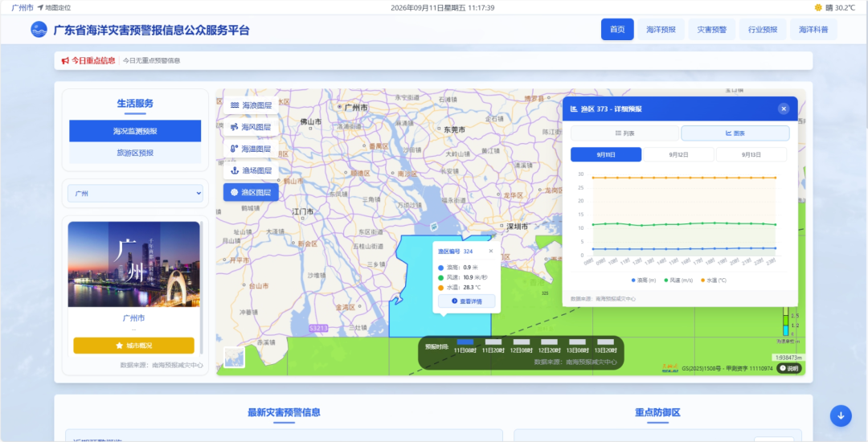868x442 pixels.
Task: Click the anchor icon for 渔场图层
Action: [234, 170]
